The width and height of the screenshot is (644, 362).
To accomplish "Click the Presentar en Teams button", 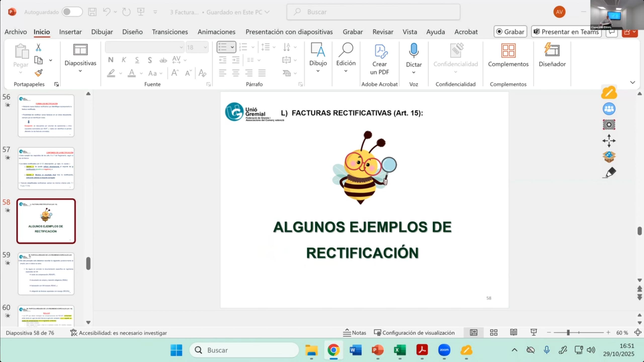I will 566,32.
